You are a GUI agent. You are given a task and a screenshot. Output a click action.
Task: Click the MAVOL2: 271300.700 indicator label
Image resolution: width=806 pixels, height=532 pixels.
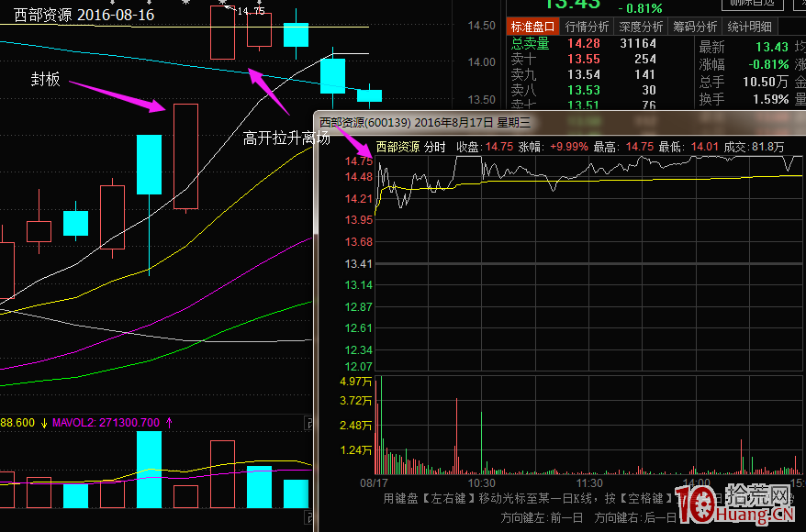click(106, 423)
